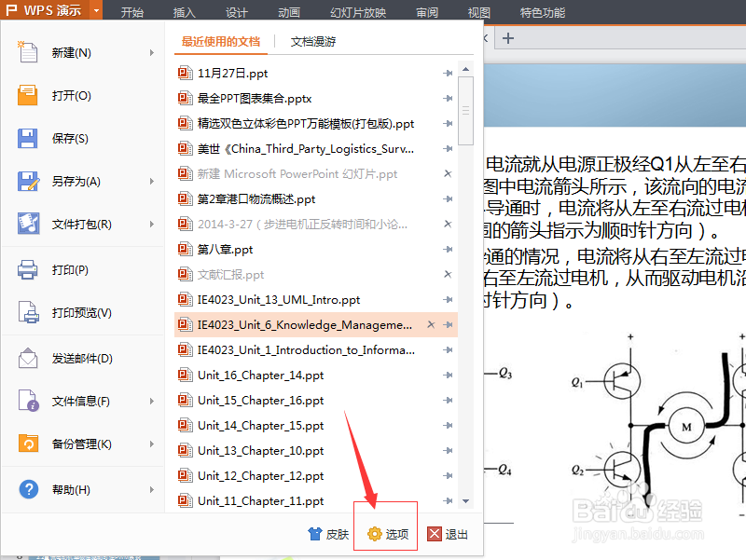Click the gear icon for 选项
The width and height of the screenshot is (746, 560).
click(375, 534)
